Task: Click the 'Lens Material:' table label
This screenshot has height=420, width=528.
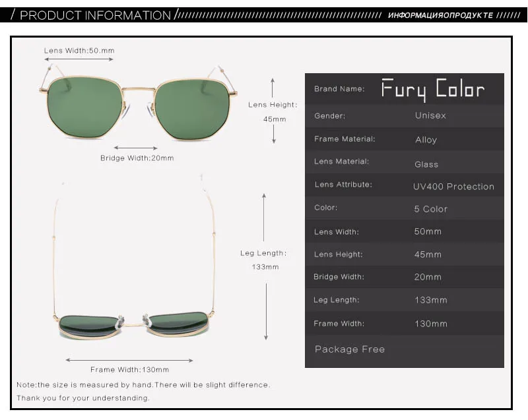Action: tap(341, 162)
